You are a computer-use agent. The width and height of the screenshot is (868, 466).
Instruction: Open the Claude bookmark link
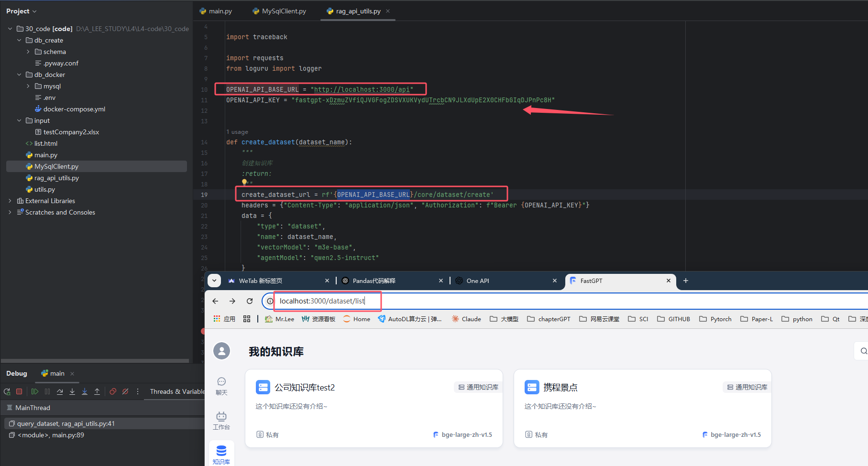(x=466, y=319)
